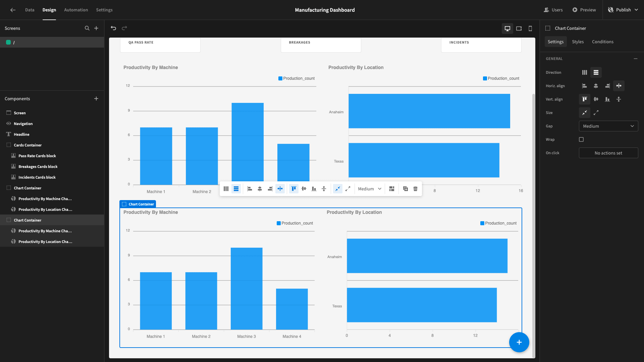Search screens with the magnifier icon
This screenshot has height=362, width=644.
pos(87,28)
